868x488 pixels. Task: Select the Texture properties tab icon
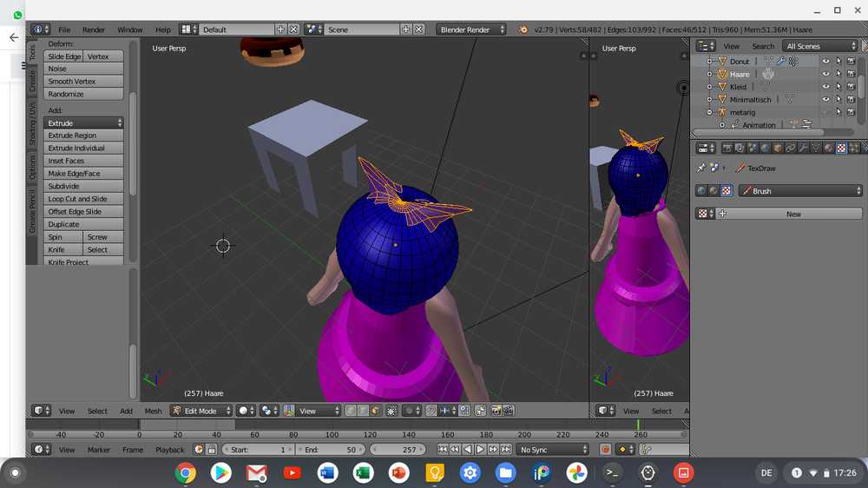click(841, 148)
